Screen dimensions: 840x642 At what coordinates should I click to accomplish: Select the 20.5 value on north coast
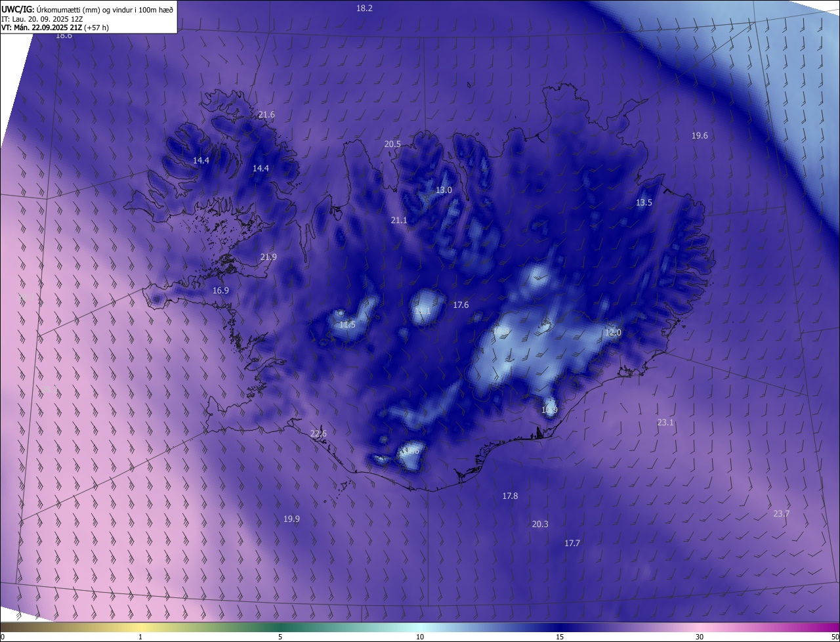(392, 144)
